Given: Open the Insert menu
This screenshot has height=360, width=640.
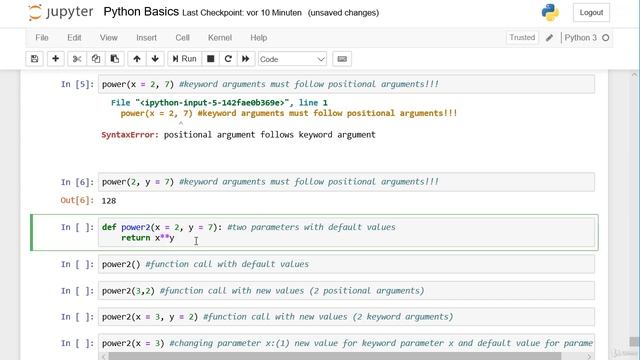Looking at the screenshot, I should point(147,38).
